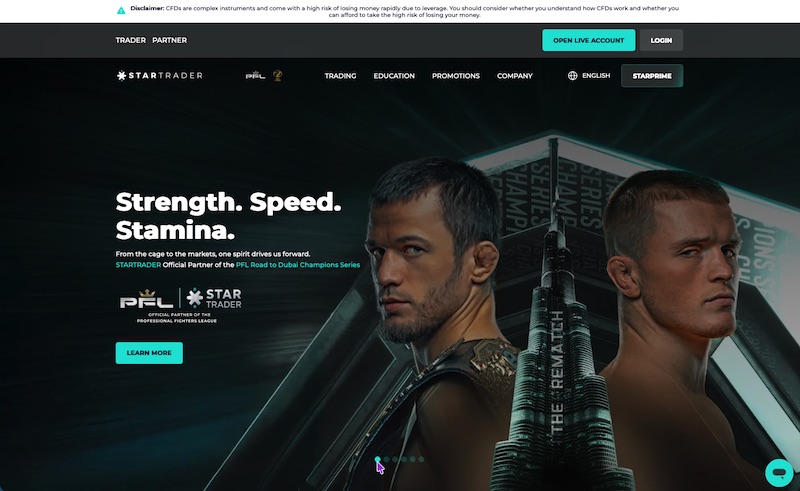Select the fourth carousel slide dot
The height and width of the screenshot is (491, 800).
(x=404, y=459)
